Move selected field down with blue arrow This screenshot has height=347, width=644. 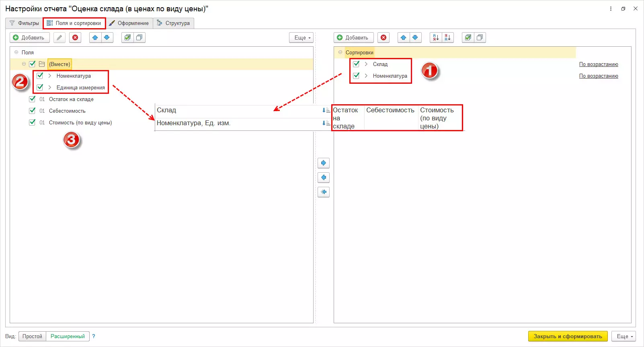pyautogui.click(x=107, y=37)
